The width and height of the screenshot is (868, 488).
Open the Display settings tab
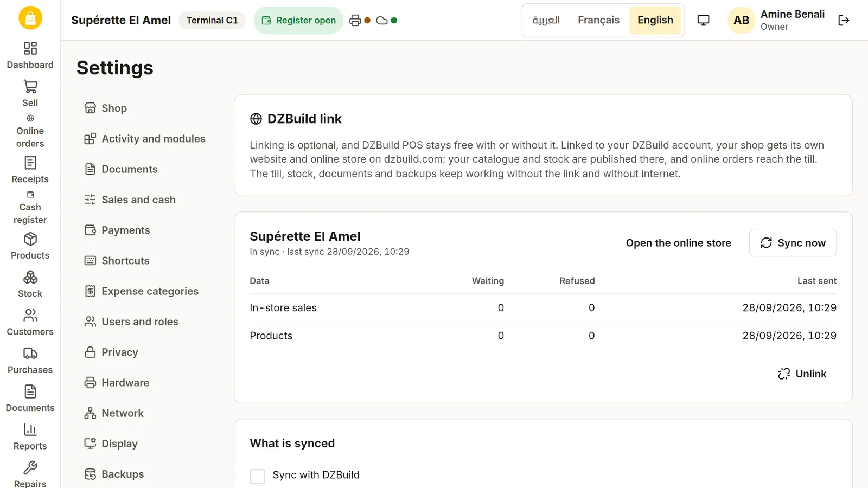click(146, 444)
